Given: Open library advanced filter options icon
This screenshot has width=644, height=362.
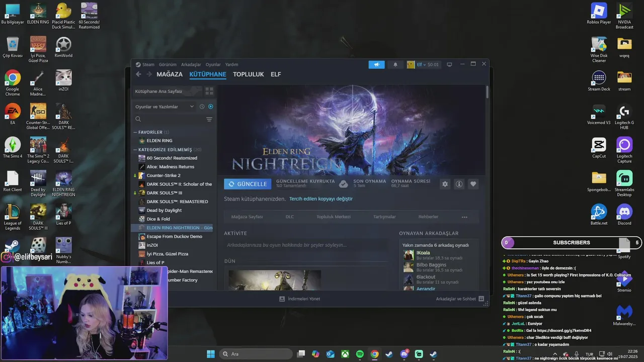Looking at the screenshot, I should [x=209, y=119].
